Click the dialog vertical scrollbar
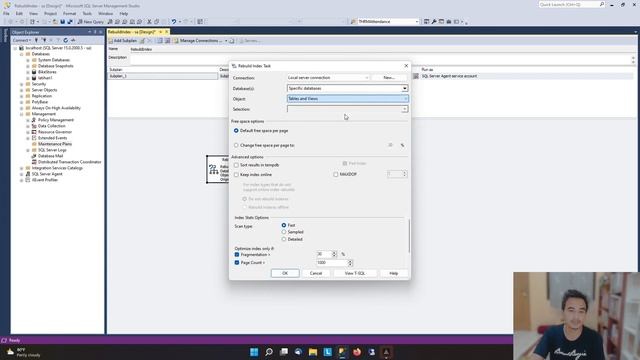Image resolution: width=640 pixels, height=360 pixels. point(409,236)
